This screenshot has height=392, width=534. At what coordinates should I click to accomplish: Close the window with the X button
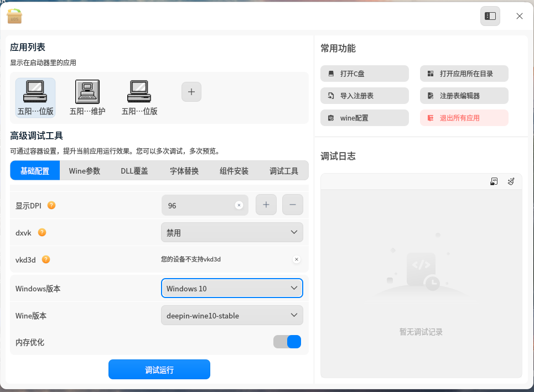(x=520, y=16)
